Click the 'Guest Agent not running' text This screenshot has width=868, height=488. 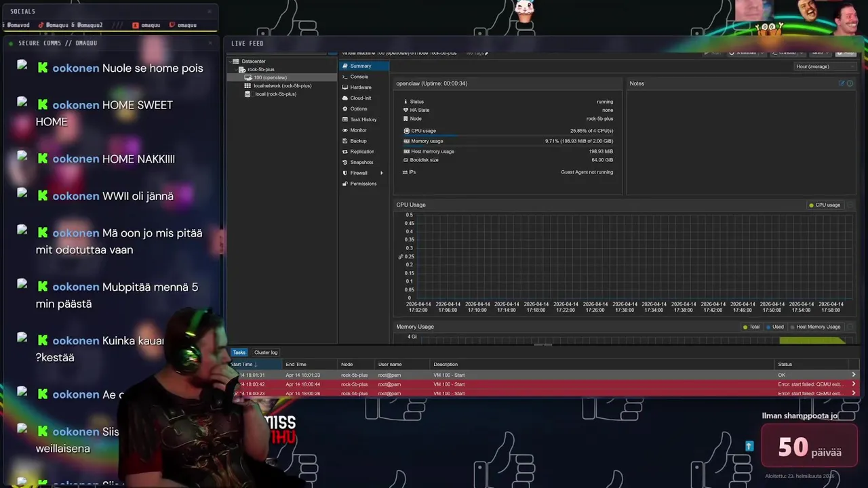point(587,172)
